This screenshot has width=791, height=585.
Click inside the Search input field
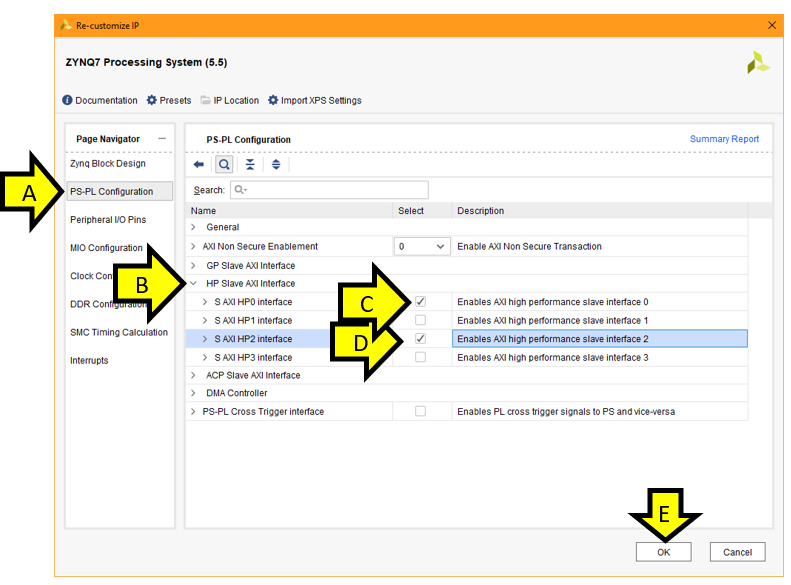click(x=329, y=190)
